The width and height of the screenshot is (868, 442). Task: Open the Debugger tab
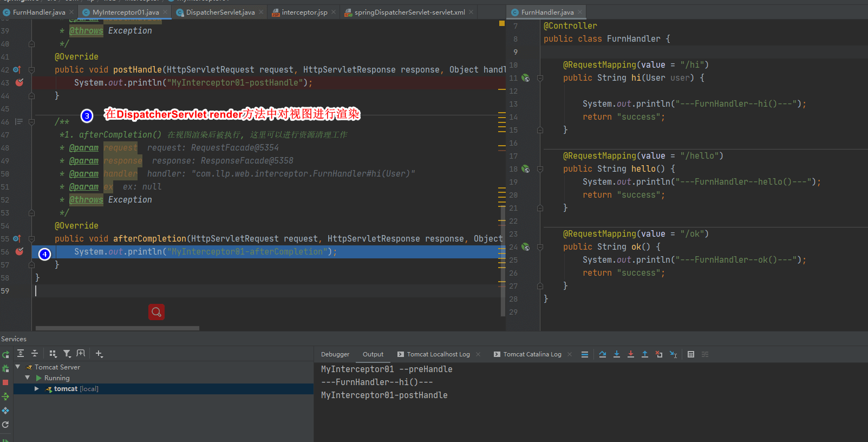pos(335,354)
